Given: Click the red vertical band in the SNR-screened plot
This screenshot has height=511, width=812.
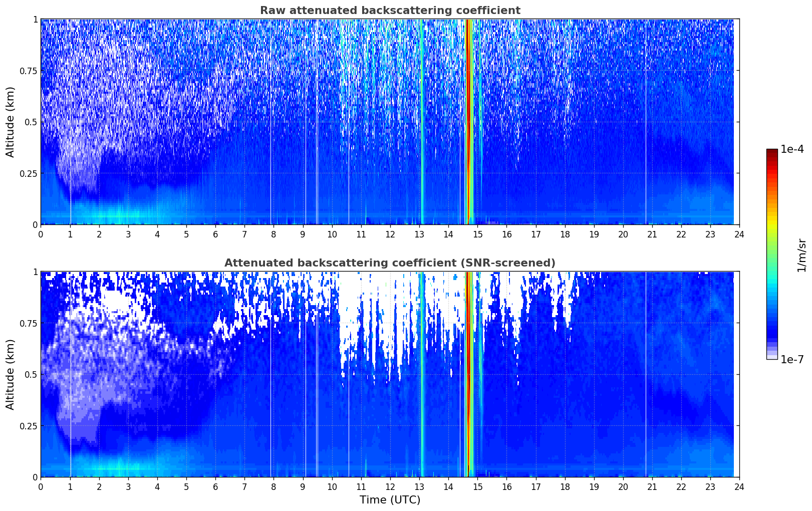Looking at the screenshot, I should pos(468,374).
